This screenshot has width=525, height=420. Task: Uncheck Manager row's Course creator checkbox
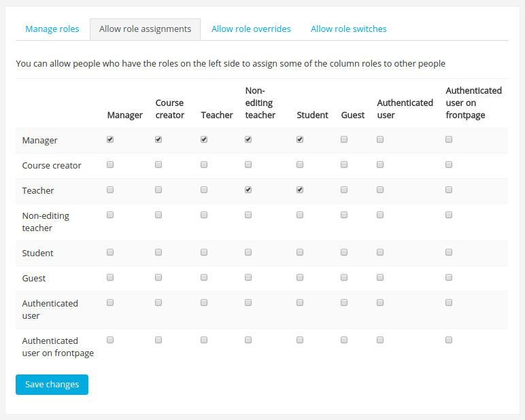pos(158,139)
